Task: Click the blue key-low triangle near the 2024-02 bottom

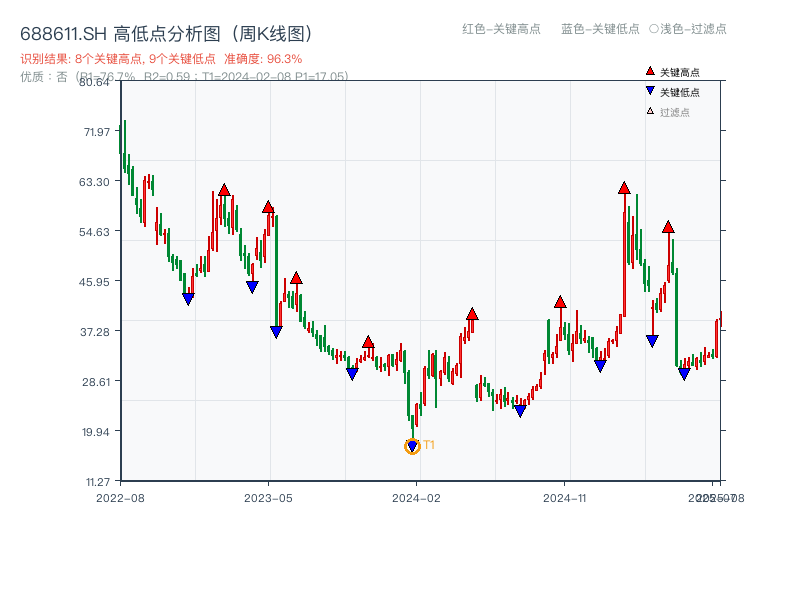Action: [x=412, y=443]
